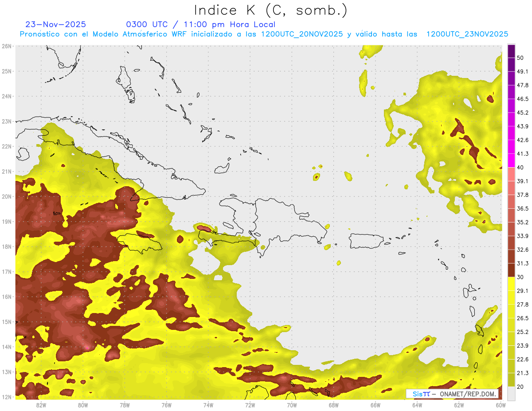Click the 80W longitude label

(83, 405)
